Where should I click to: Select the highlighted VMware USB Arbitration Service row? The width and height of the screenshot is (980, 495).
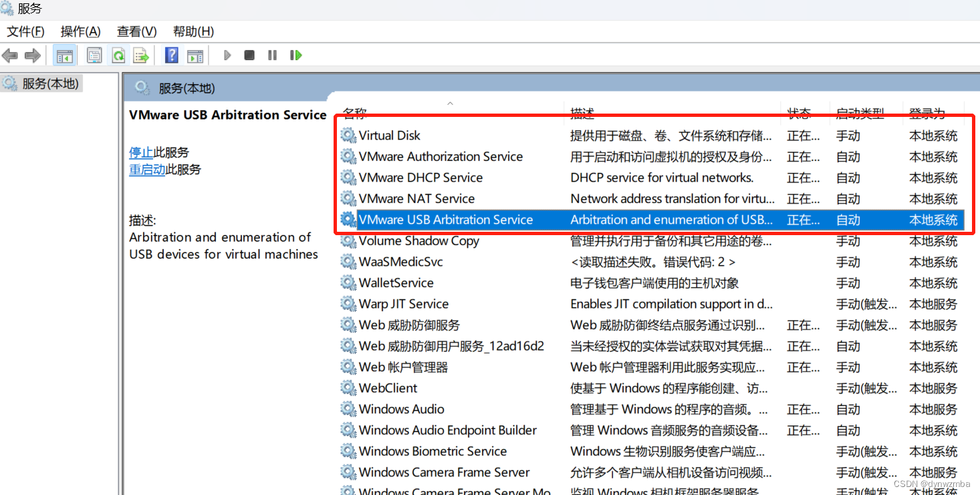click(652, 219)
